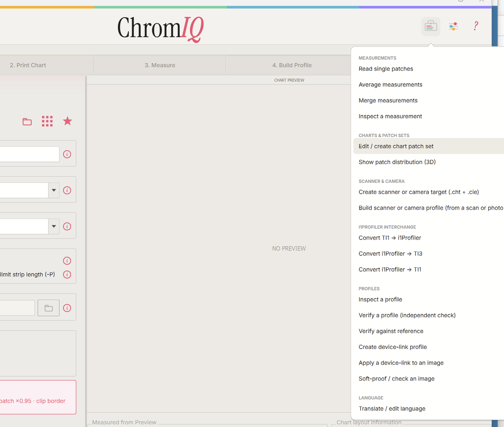Switch to the 3. Measure tab
This screenshot has width=504, height=427.
(160, 65)
